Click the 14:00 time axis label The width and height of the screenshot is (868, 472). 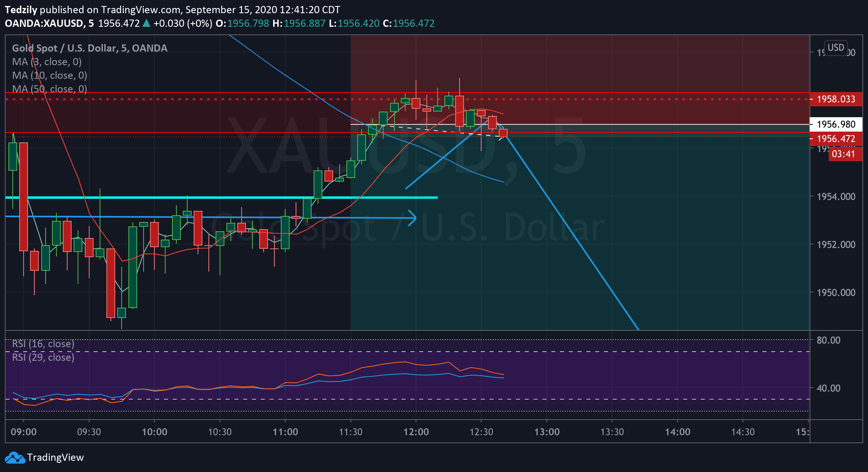678,432
